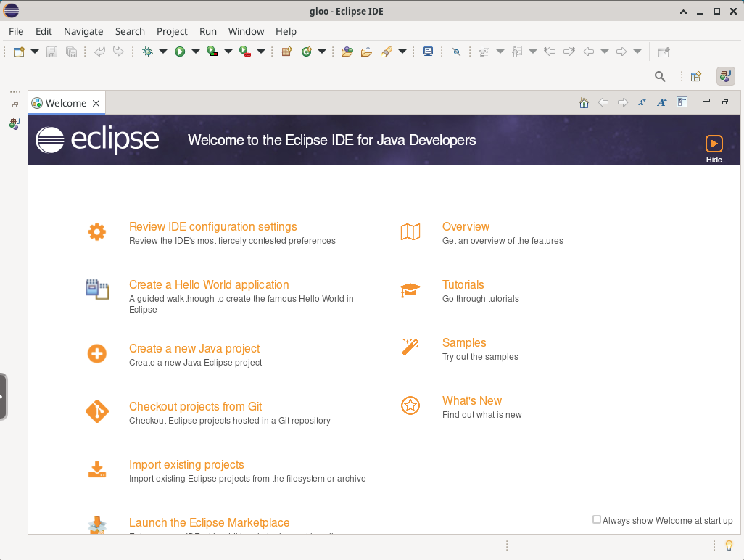Click the Restore icon in left trim
Screen dimensions: 744x560
pyautogui.click(x=15, y=104)
